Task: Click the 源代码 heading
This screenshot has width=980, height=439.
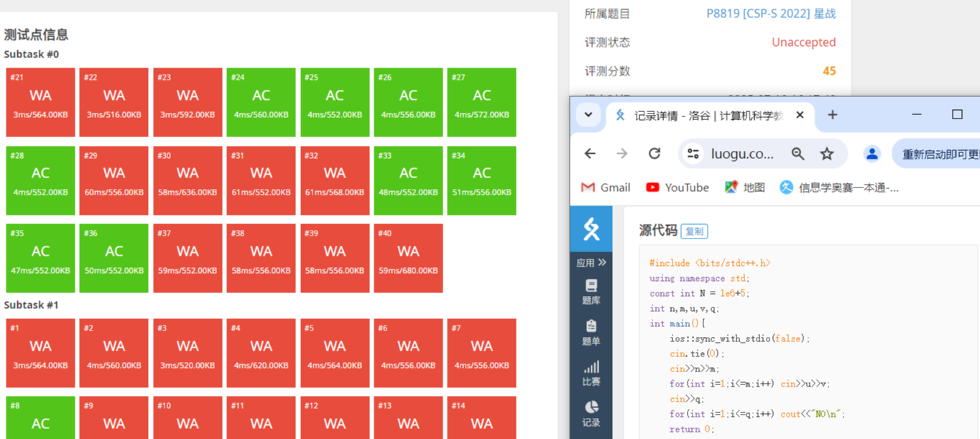Action: [x=658, y=231]
